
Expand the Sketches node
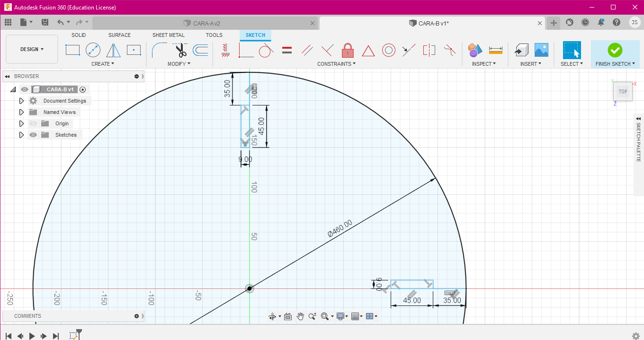(x=21, y=135)
